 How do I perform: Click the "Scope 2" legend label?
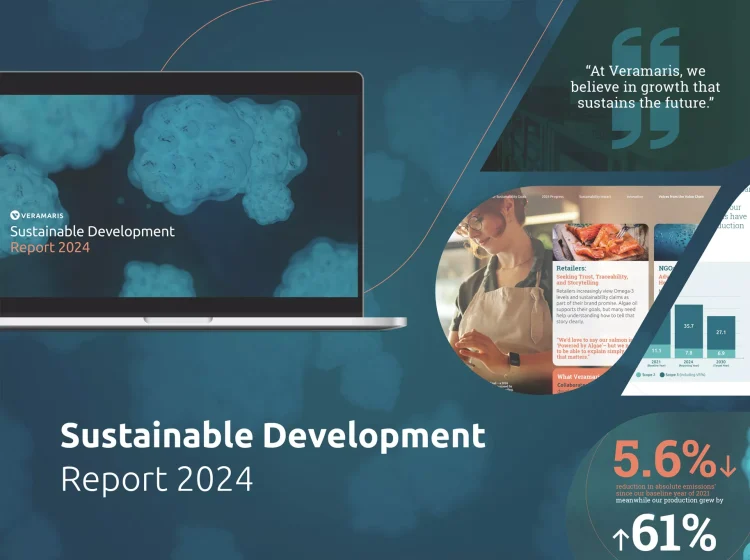coord(648,375)
